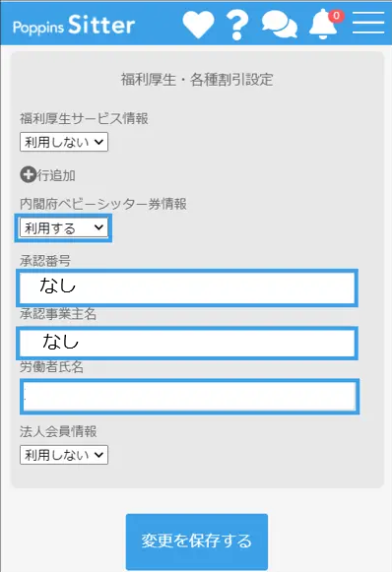Image resolution: width=392 pixels, height=572 pixels.
Task: Click the 福利厚生・各種割引設定 heading
Action: tap(197, 79)
